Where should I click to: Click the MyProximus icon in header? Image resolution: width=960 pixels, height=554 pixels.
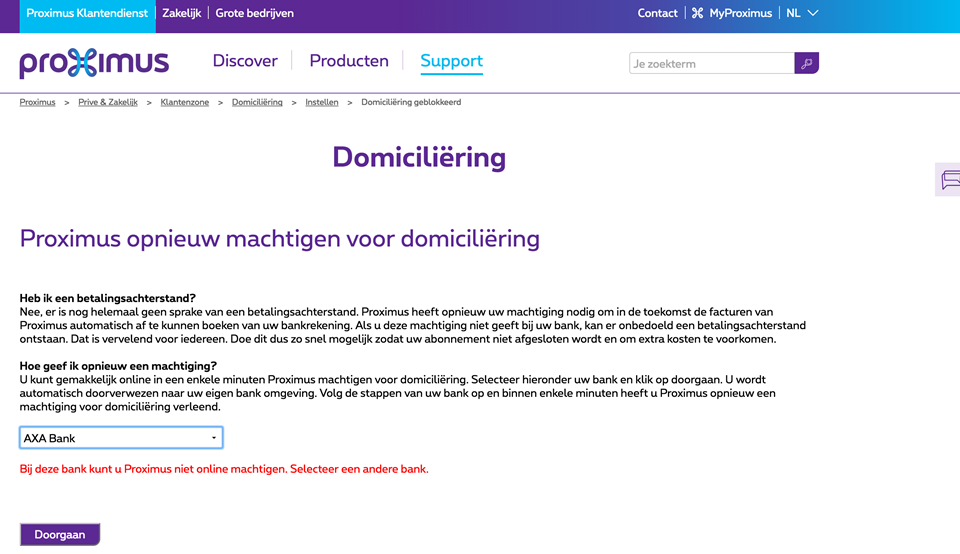[697, 14]
